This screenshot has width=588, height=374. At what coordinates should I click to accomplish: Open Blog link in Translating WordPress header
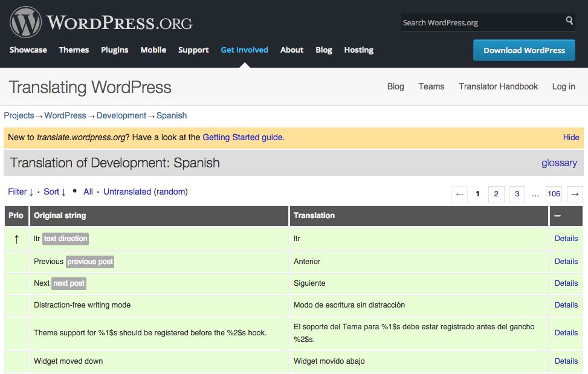click(x=395, y=86)
